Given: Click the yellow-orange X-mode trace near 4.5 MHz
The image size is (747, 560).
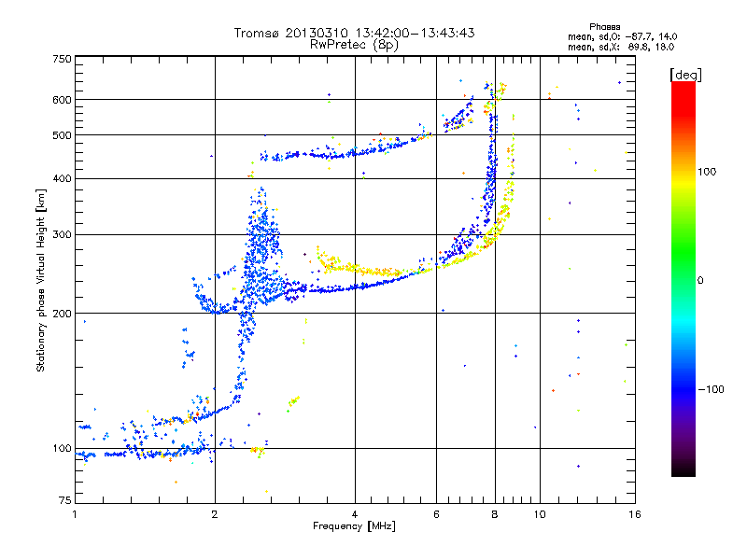Looking at the screenshot, I should tap(381, 272).
